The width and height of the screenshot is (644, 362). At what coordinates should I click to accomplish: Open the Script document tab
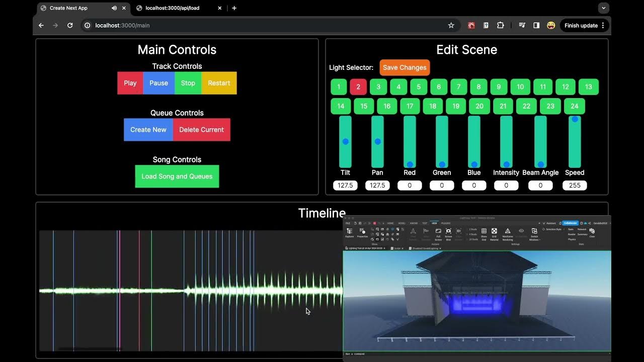click(397, 248)
